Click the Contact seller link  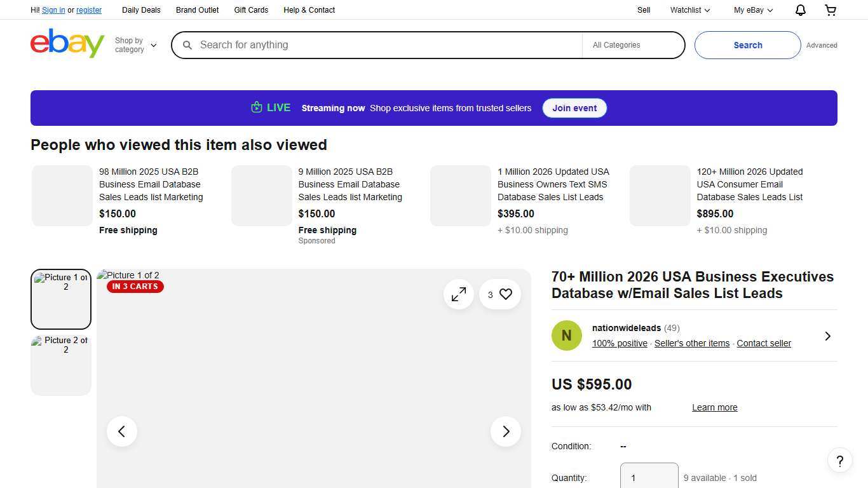[x=763, y=343]
